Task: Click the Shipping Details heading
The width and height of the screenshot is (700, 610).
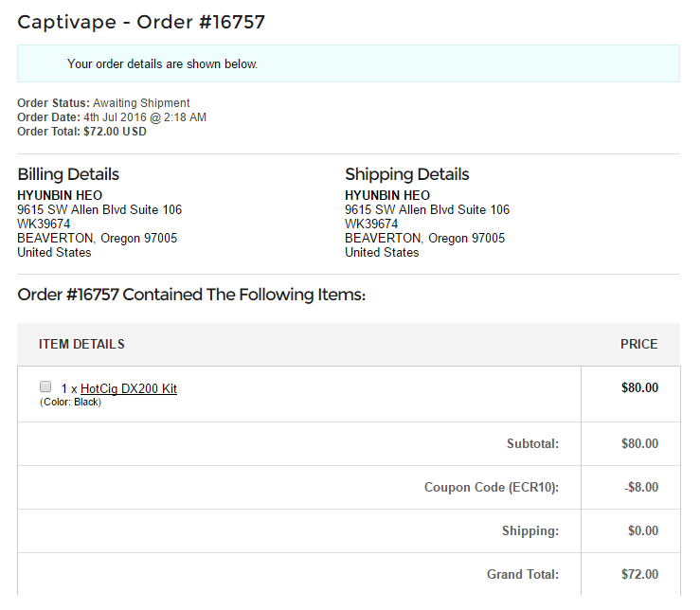Action: (407, 174)
